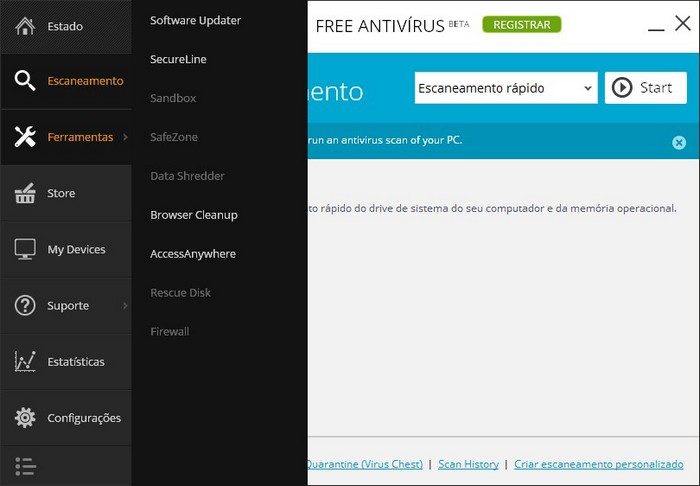
Task: Click Criar escaneamento personalizado link
Action: pos(599,464)
